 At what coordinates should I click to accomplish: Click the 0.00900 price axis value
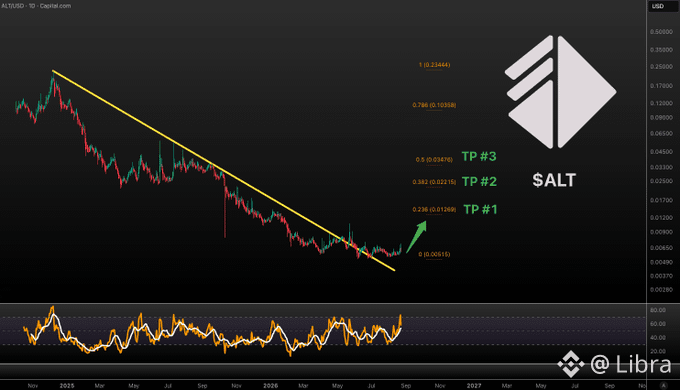click(661, 232)
